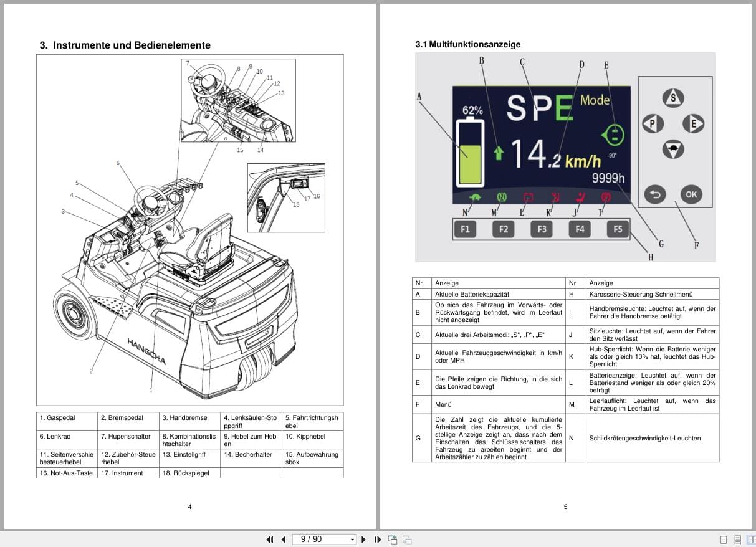The image size is (756, 547).
Task: Click the F5 key in the display figure
Action: pos(618,229)
